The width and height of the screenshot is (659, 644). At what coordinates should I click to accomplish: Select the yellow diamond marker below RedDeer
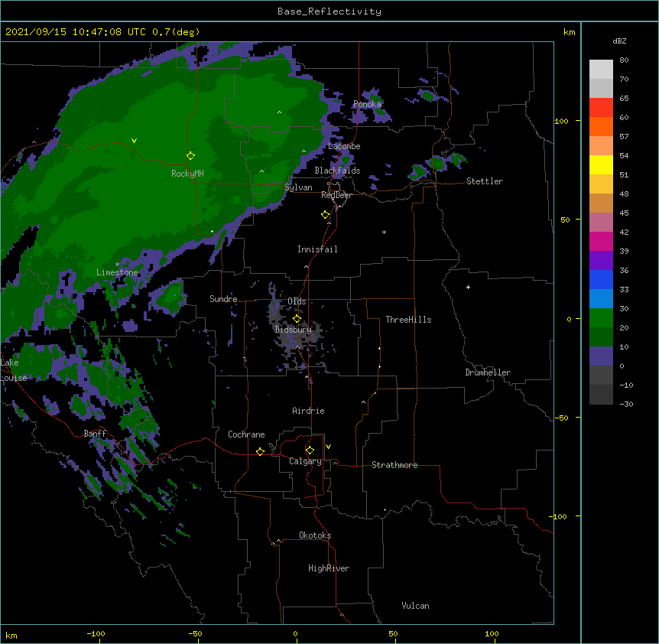click(x=326, y=215)
